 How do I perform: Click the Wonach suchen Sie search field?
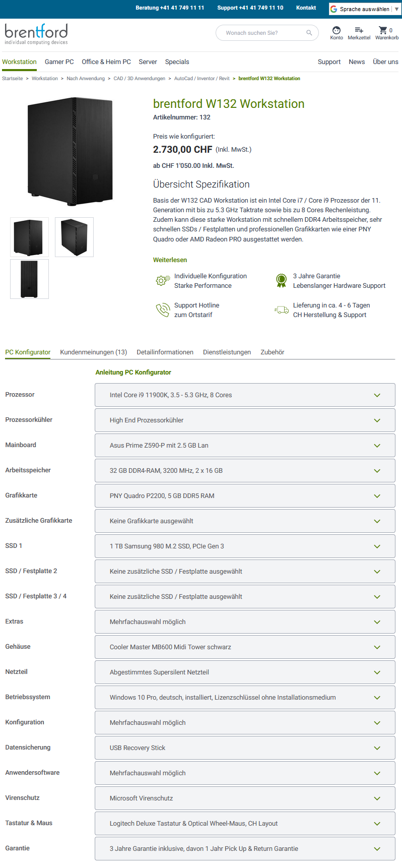pos(262,33)
